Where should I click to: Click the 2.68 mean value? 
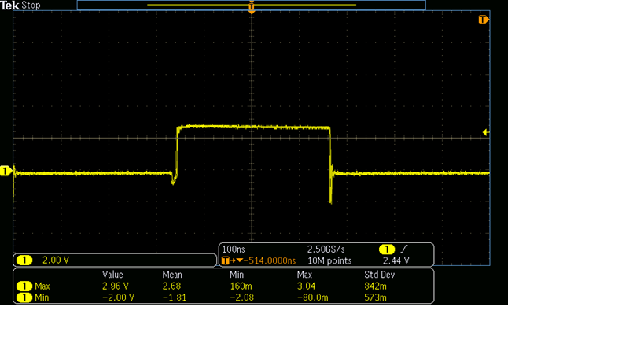pyautogui.click(x=171, y=286)
